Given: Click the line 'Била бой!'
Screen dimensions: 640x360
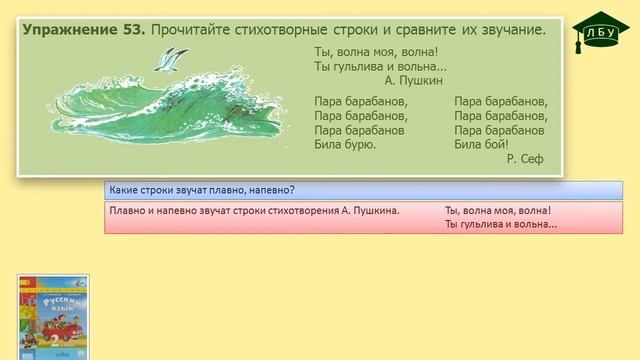Looking at the screenshot, I should 481,144.
